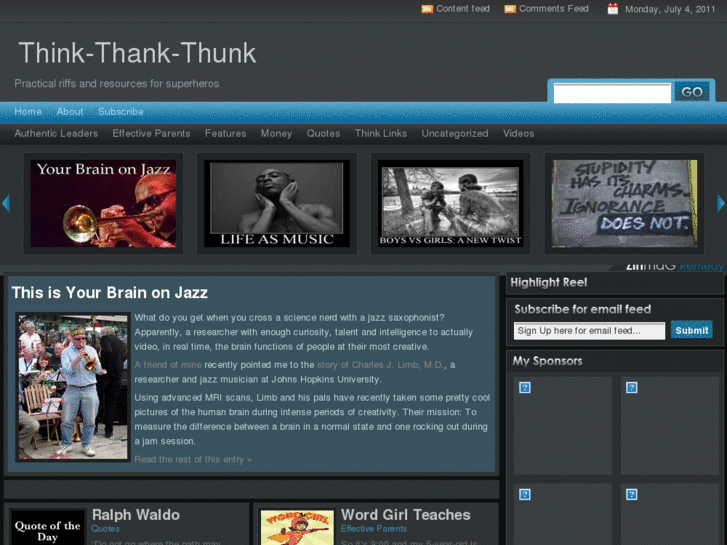
Task: Click the email feed sign-up field
Action: (589, 331)
